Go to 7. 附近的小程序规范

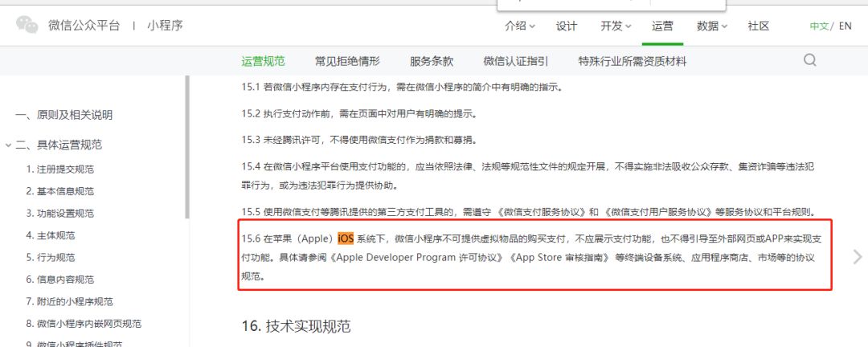pos(69,302)
